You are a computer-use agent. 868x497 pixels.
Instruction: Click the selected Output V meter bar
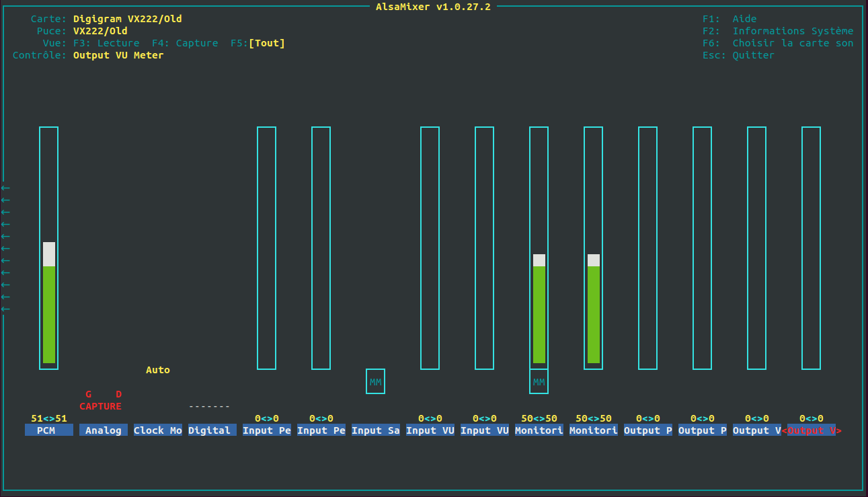811,248
